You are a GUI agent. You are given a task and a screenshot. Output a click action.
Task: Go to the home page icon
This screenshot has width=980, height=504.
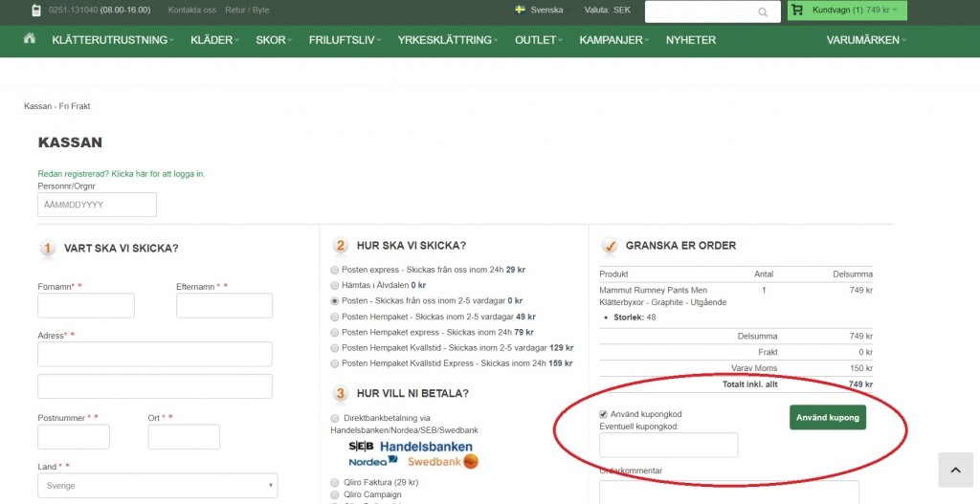pyautogui.click(x=30, y=38)
